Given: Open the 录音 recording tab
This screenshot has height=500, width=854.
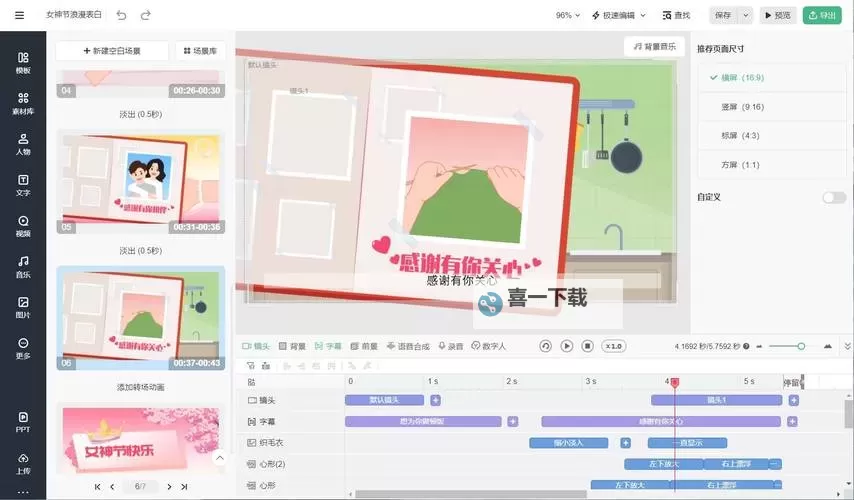Looking at the screenshot, I should pyautogui.click(x=451, y=346).
